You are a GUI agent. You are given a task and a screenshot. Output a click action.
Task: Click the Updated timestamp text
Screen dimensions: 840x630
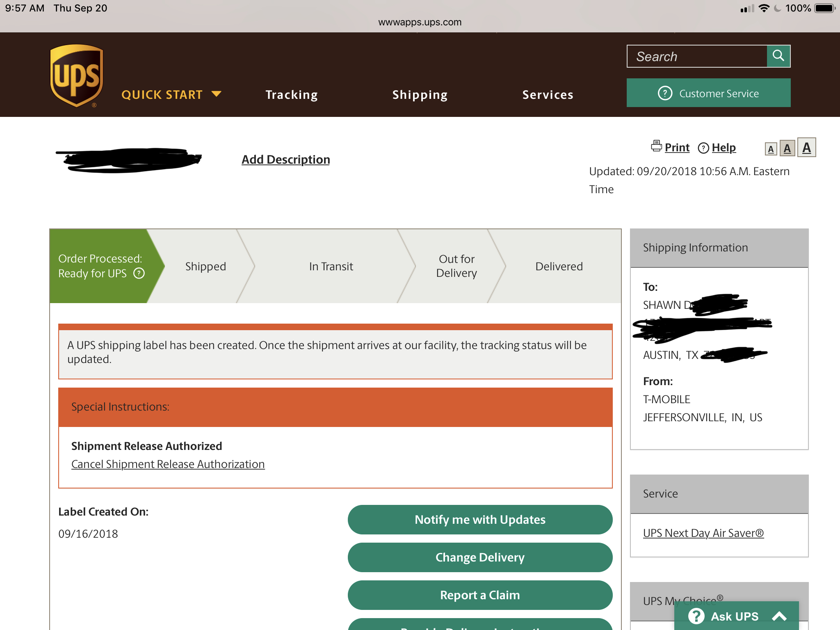tap(689, 180)
